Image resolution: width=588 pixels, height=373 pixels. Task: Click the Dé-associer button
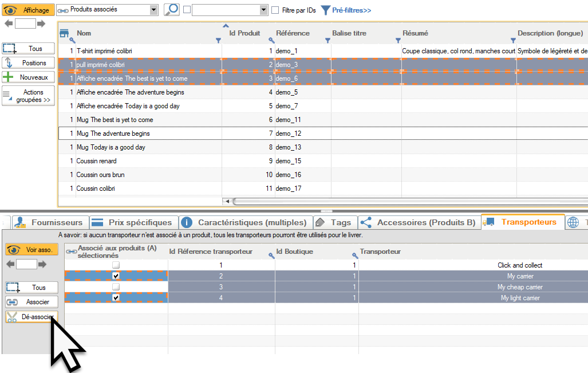click(32, 317)
